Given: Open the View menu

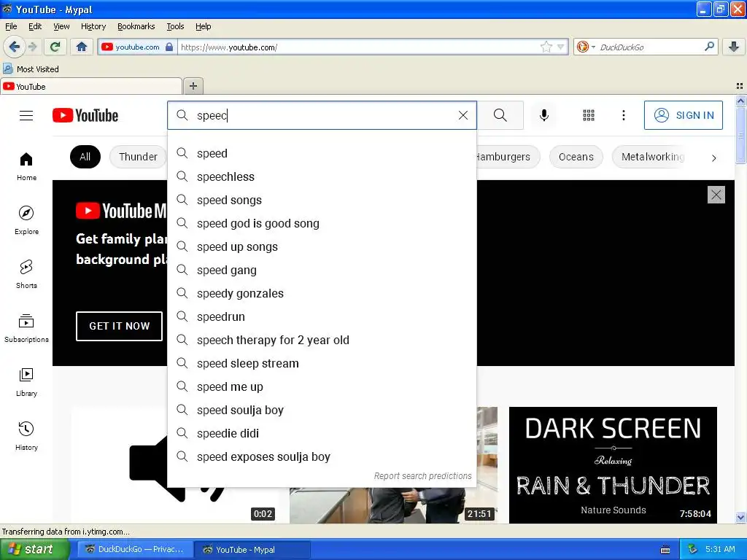Looking at the screenshot, I should point(61,26).
